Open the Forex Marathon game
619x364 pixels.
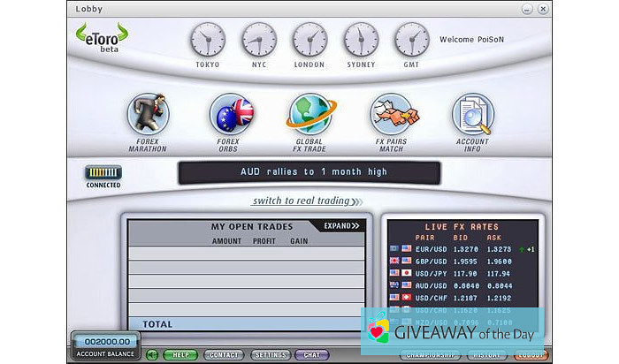click(x=147, y=115)
